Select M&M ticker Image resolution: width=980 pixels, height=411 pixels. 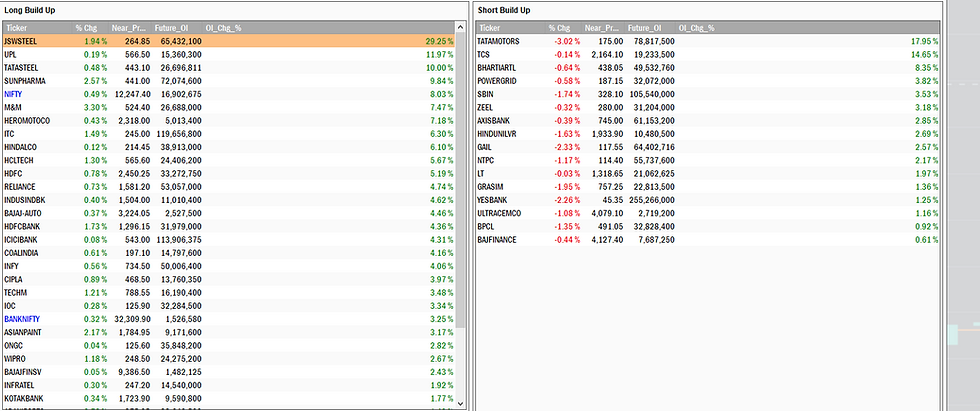11,107
